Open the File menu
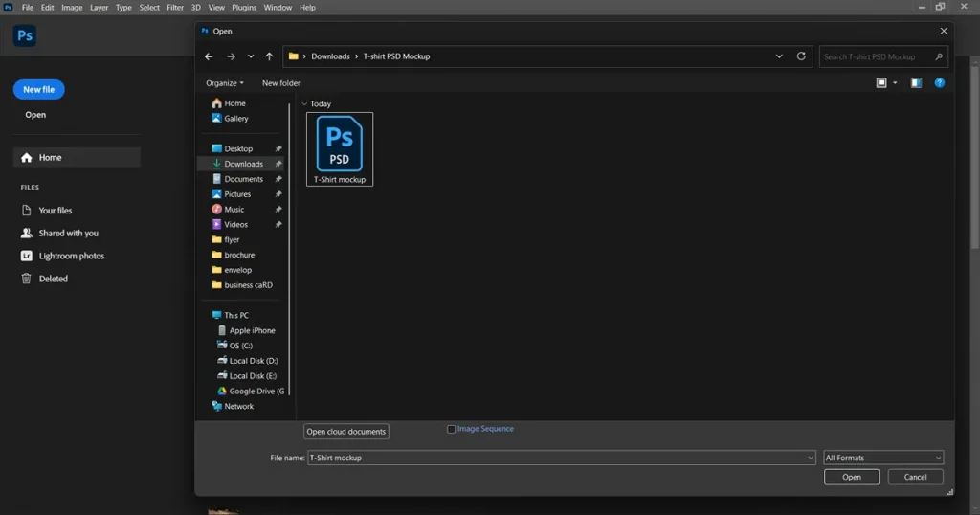 28,8
